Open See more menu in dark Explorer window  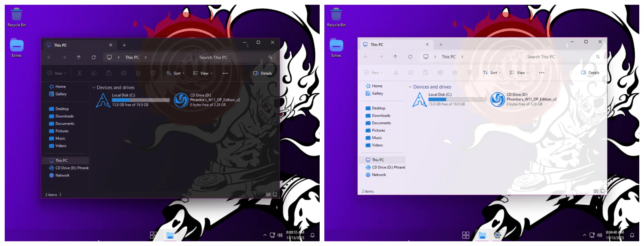[x=225, y=73]
